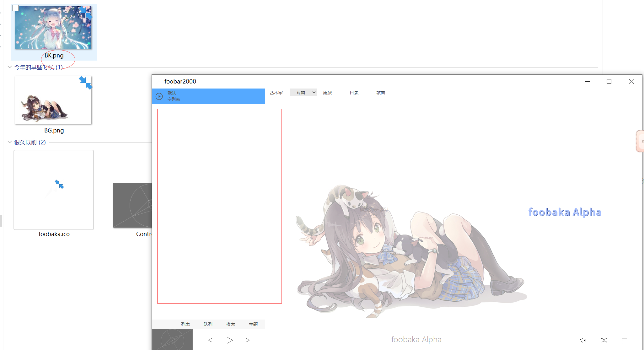Viewport: 644px width, 350px height.
Task: Click the volume speaker icon
Action: click(x=583, y=340)
